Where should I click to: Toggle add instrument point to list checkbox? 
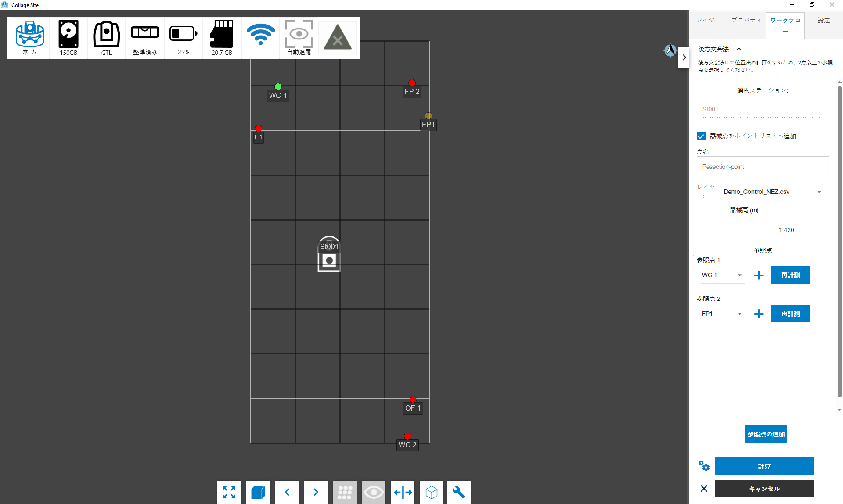(701, 136)
